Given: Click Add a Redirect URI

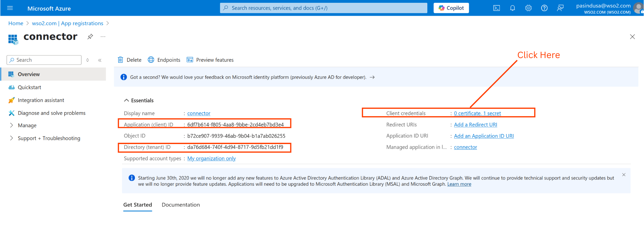Looking at the screenshot, I should [x=475, y=125].
